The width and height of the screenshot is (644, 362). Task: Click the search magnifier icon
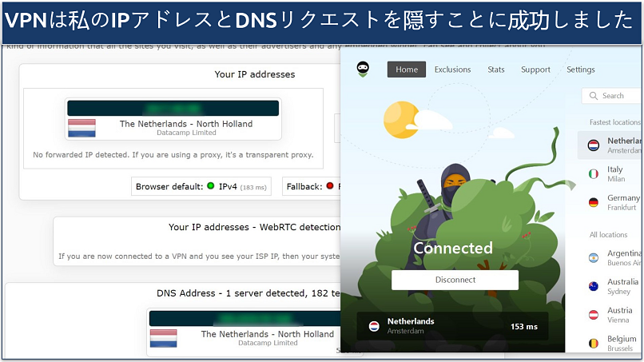point(594,96)
